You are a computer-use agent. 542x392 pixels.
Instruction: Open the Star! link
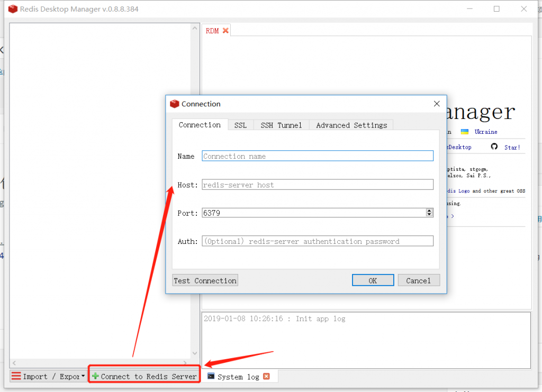(512, 148)
